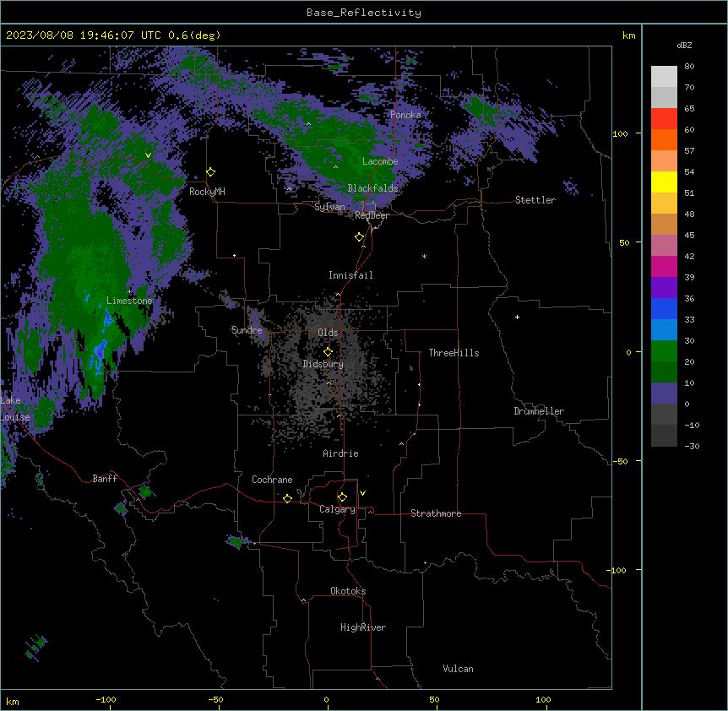Select the Didsbury label
The image size is (728, 711).
point(323,364)
